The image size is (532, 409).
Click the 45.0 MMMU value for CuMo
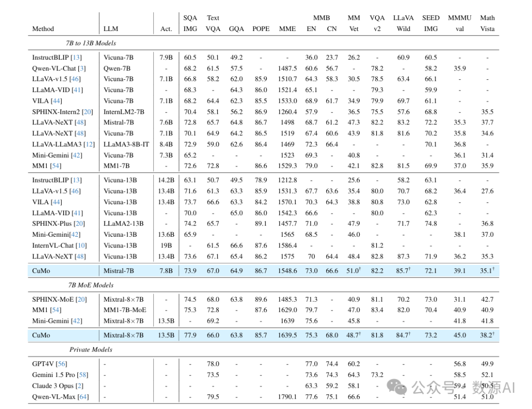[460, 335]
